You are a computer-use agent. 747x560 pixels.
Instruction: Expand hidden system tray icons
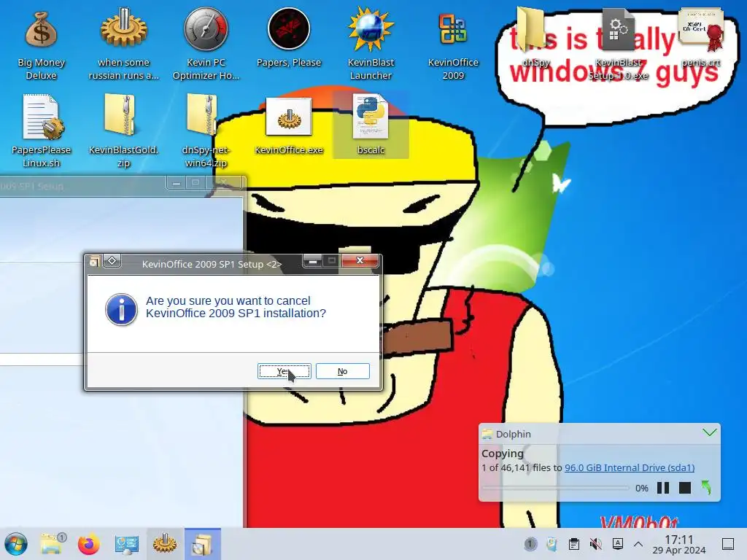tap(638, 544)
